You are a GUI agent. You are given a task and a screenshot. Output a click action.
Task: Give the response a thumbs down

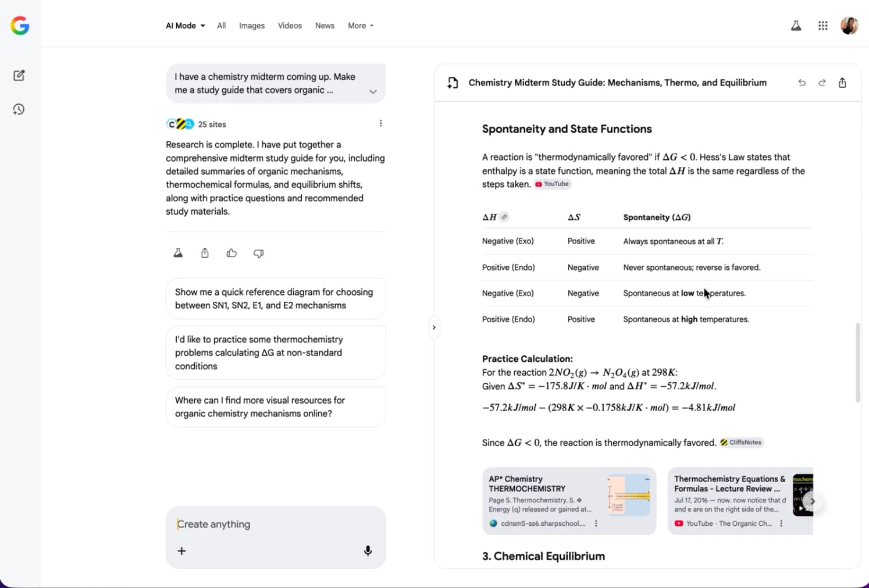point(258,253)
